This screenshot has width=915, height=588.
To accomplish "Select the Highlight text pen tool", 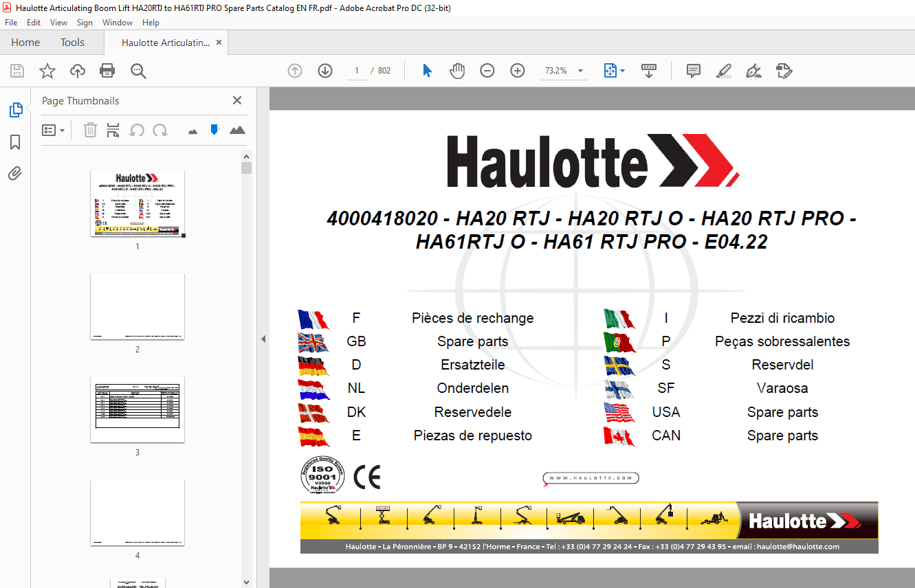I will coord(723,71).
